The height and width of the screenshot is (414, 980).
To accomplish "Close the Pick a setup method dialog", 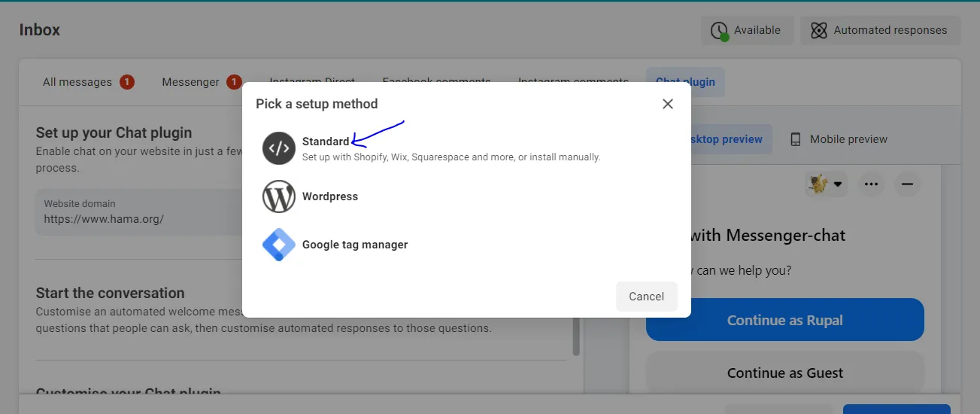I will coord(667,104).
